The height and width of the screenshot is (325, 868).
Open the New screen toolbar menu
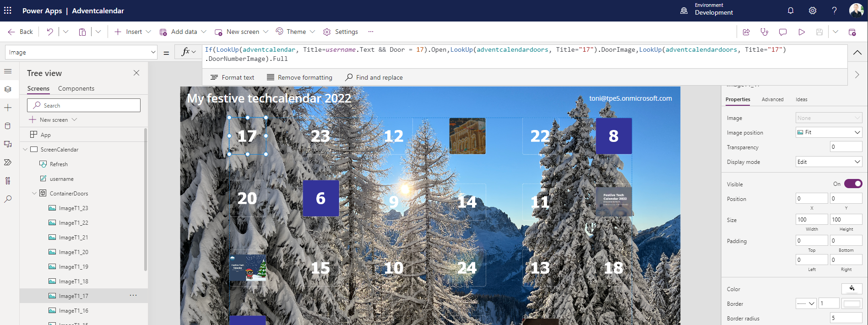point(241,32)
